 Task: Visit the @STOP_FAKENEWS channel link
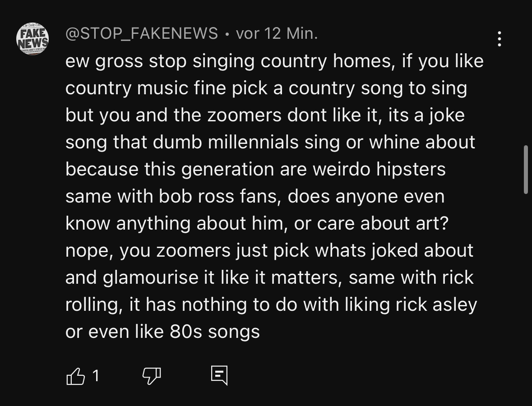(x=142, y=33)
